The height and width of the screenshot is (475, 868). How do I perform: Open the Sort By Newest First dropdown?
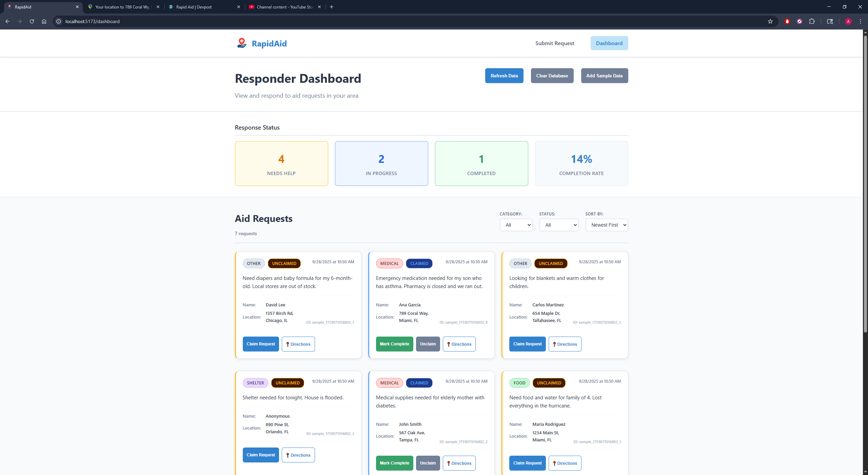tap(606, 225)
